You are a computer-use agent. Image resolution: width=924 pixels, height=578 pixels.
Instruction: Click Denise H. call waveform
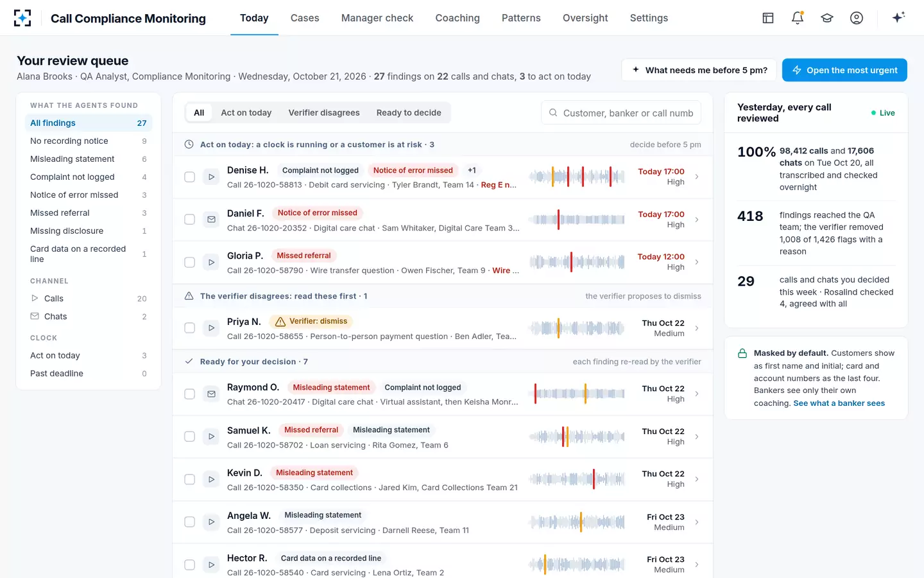click(577, 177)
